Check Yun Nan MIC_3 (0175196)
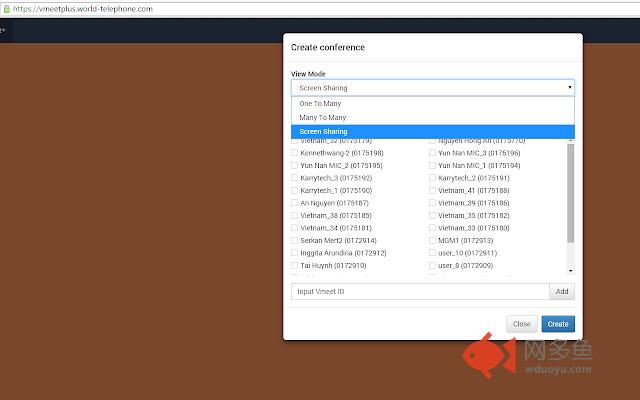 432,153
